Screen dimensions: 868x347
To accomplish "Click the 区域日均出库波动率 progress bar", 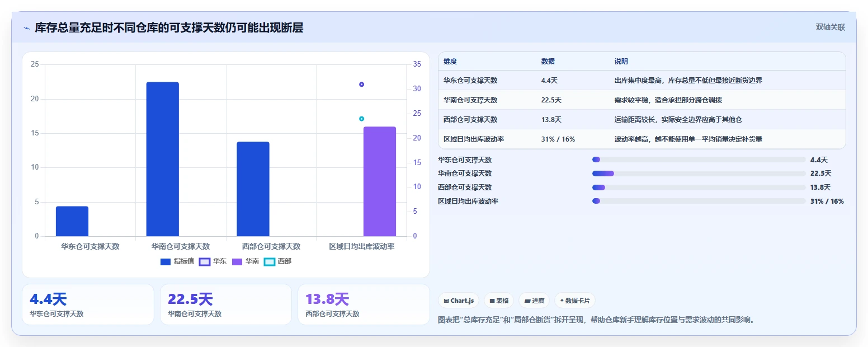I will (699, 201).
